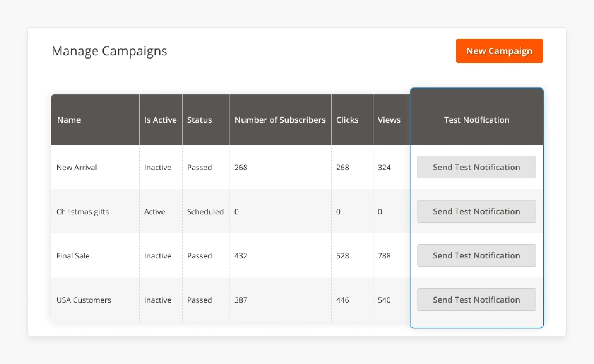The image size is (594, 364).
Task: Click the 528 clicks value
Action: point(342,256)
